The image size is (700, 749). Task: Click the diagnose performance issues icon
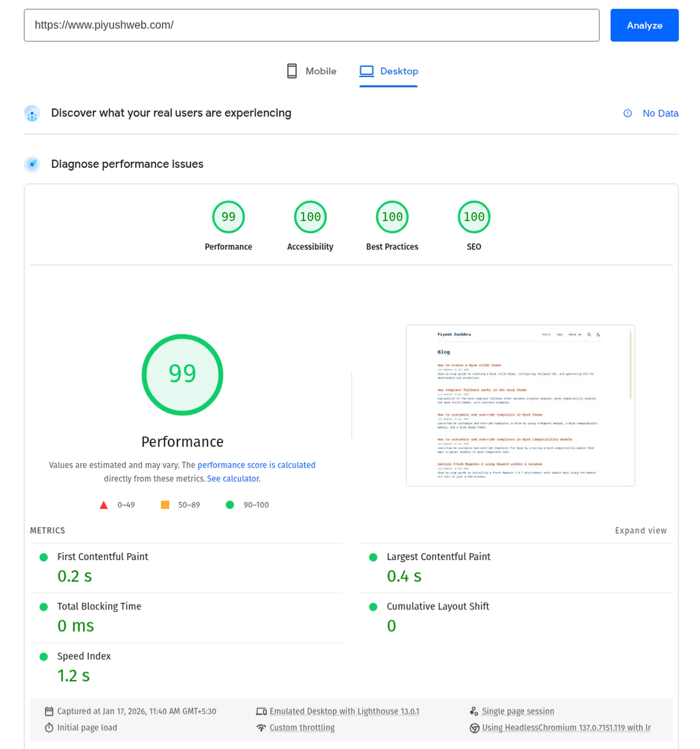32,164
